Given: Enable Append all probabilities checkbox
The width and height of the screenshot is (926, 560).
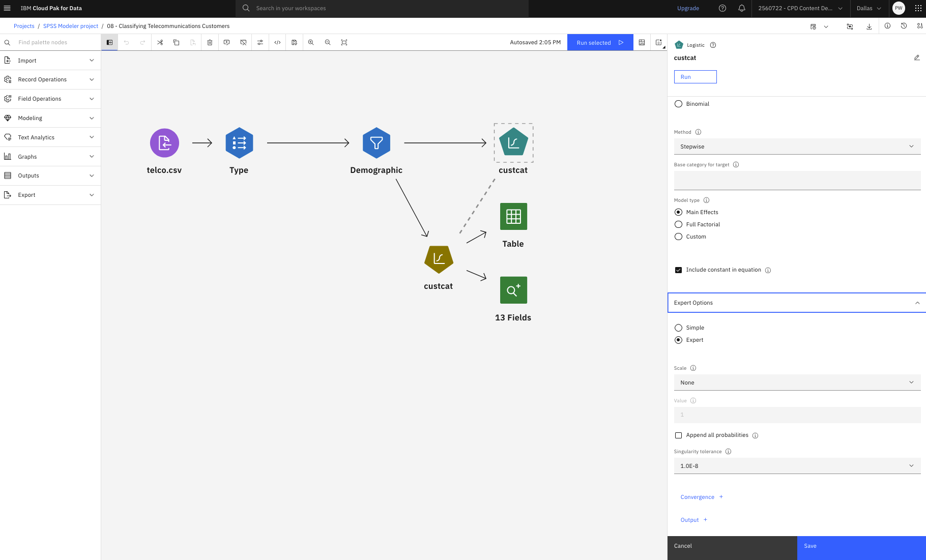Looking at the screenshot, I should (678, 435).
